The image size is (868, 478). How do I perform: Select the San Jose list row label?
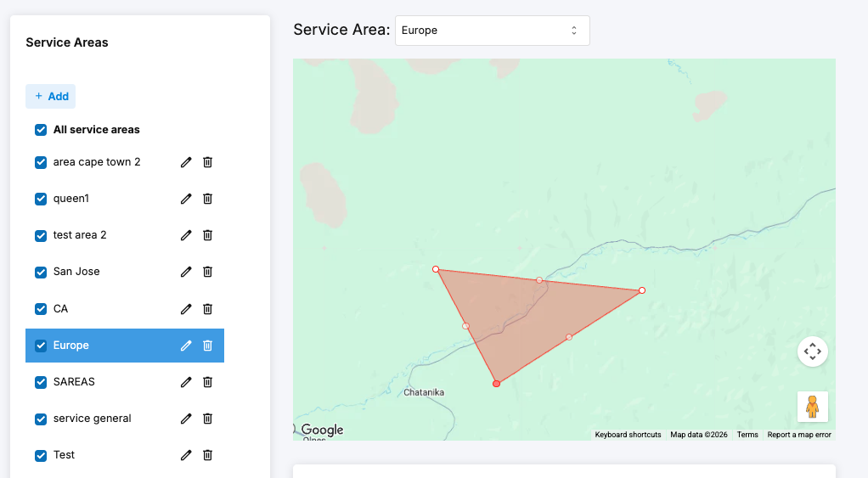coord(76,272)
